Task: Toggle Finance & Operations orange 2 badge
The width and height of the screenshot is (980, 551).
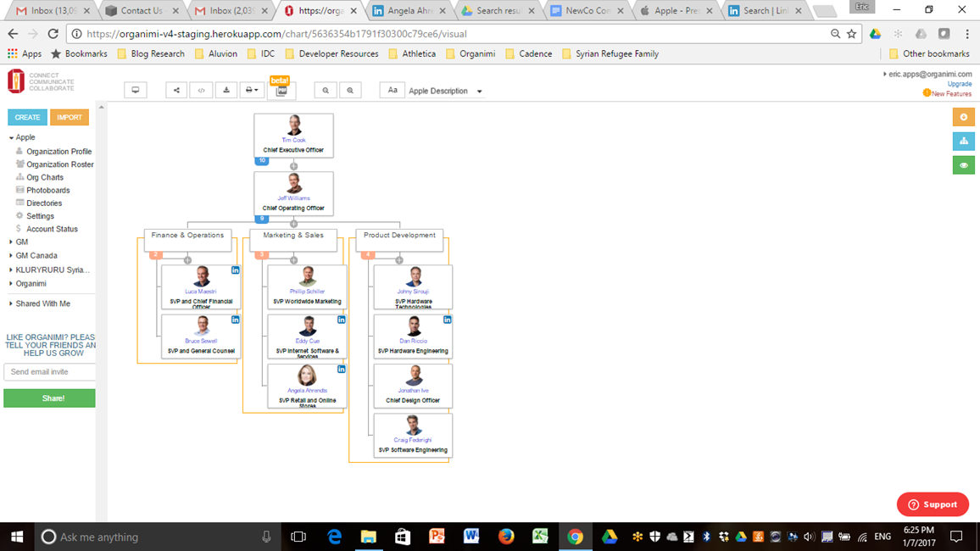Action: [156, 255]
